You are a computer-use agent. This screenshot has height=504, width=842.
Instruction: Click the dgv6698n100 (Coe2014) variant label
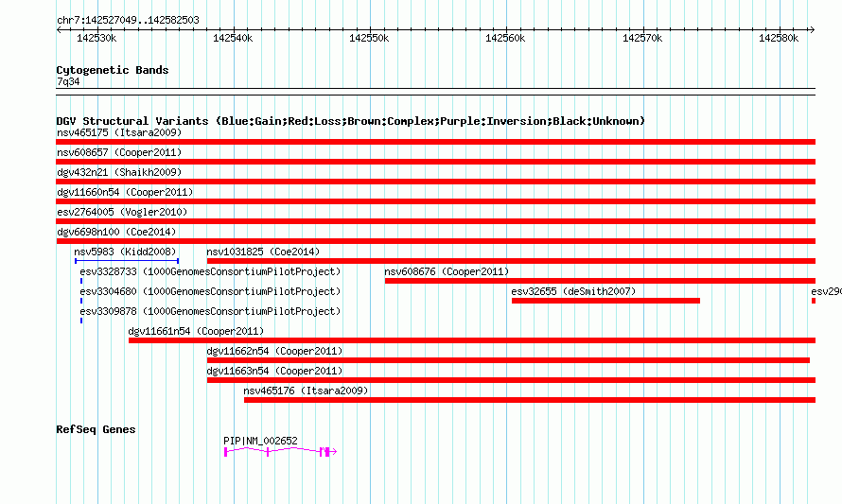116,232
